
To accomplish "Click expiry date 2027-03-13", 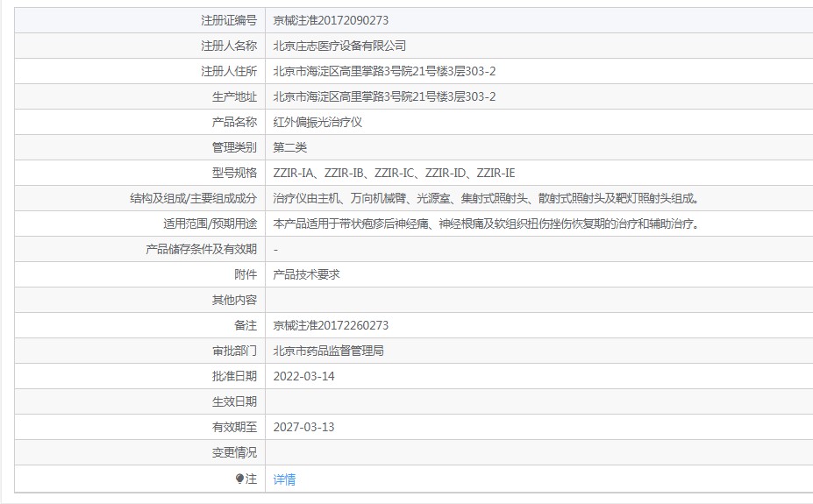I will point(303,427).
